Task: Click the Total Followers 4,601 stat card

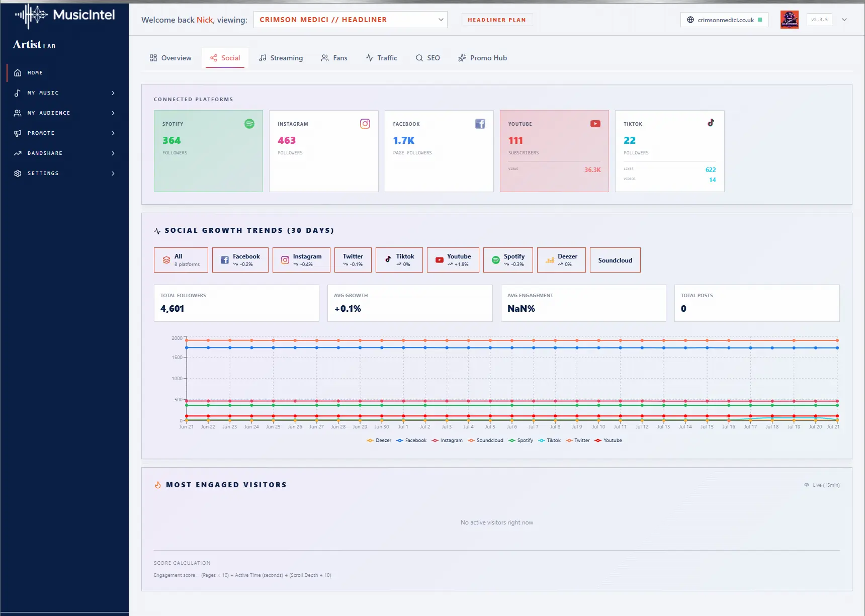Action: (236, 303)
